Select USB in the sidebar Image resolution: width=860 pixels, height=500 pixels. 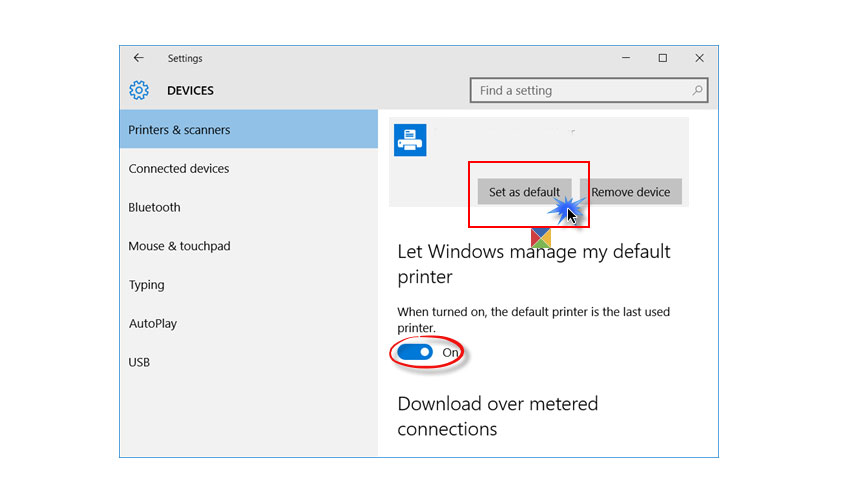(x=249, y=362)
